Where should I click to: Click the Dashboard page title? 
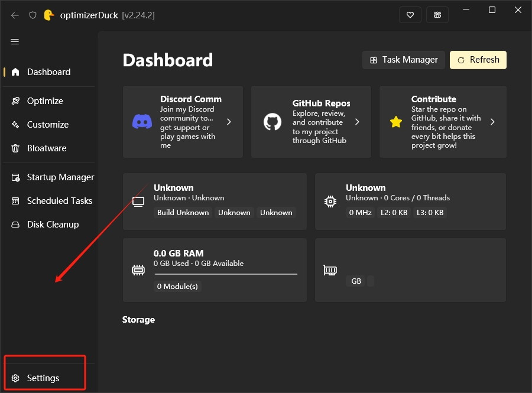click(x=168, y=60)
